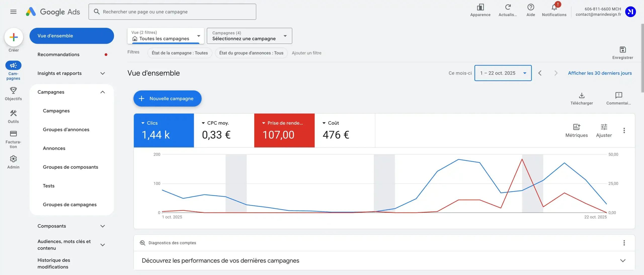Open the date range dropdown

click(x=503, y=73)
